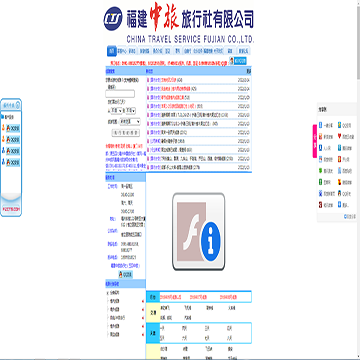Click the Flash plugin placeholder image
Image resolution: width=360 pixels, height=360 pixels.
click(x=198, y=231)
